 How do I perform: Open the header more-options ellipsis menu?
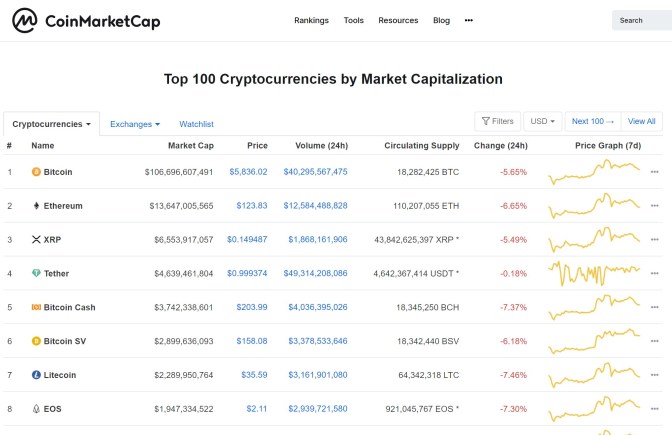[469, 20]
